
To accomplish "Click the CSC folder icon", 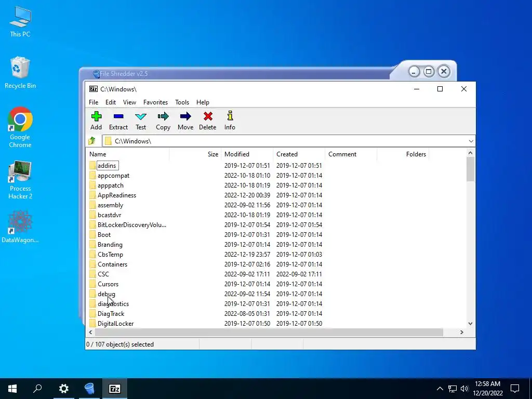I will coord(92,274).
